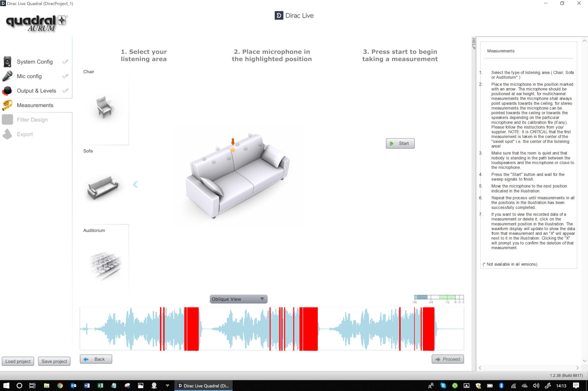Open the Export step
Viewport: 588px width, 391px height.
pyautogui.click(x=24, y=134)
